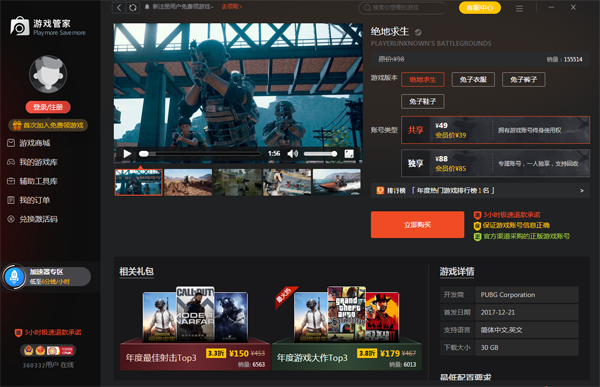Click the default user avatar
This screenshot has width=600, height=387.
pos(48,74)
